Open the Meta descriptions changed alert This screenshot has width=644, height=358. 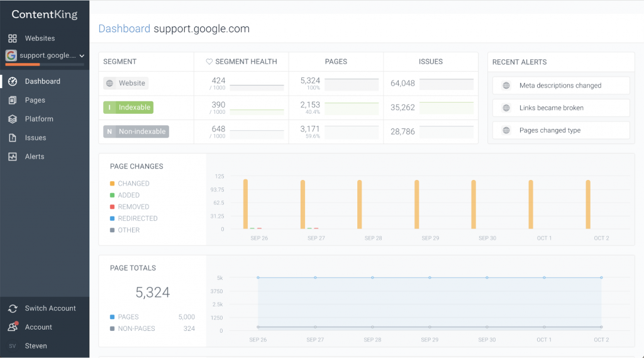561,86
